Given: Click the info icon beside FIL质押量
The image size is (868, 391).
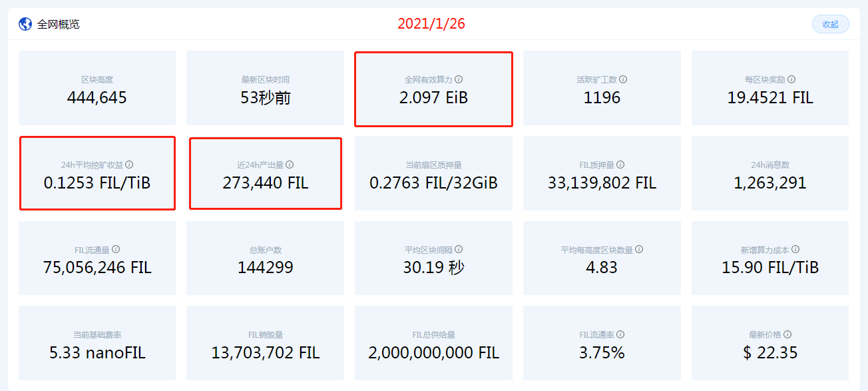Looking at the screenshot, I should click(620, 165).
